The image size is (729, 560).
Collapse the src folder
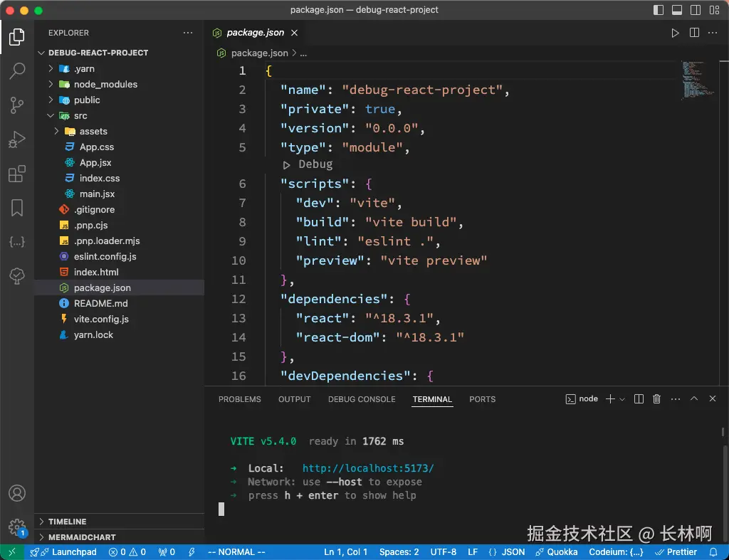80,115
